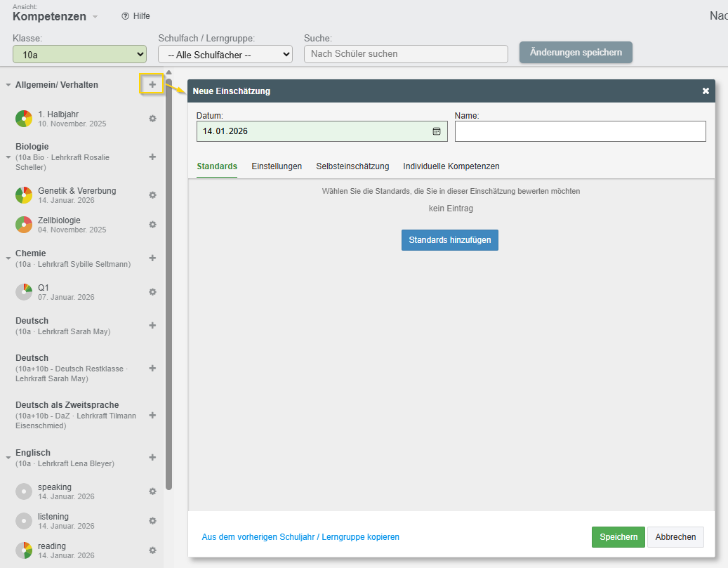The image size is (728, 568).
Task: Click into the Name input field
Action: 580,131
